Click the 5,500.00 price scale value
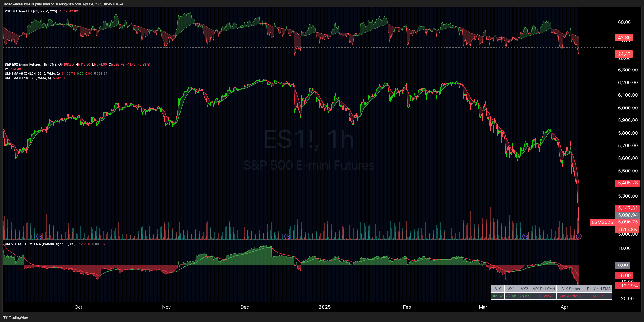 pyautogui.click(x=628, y=171)
